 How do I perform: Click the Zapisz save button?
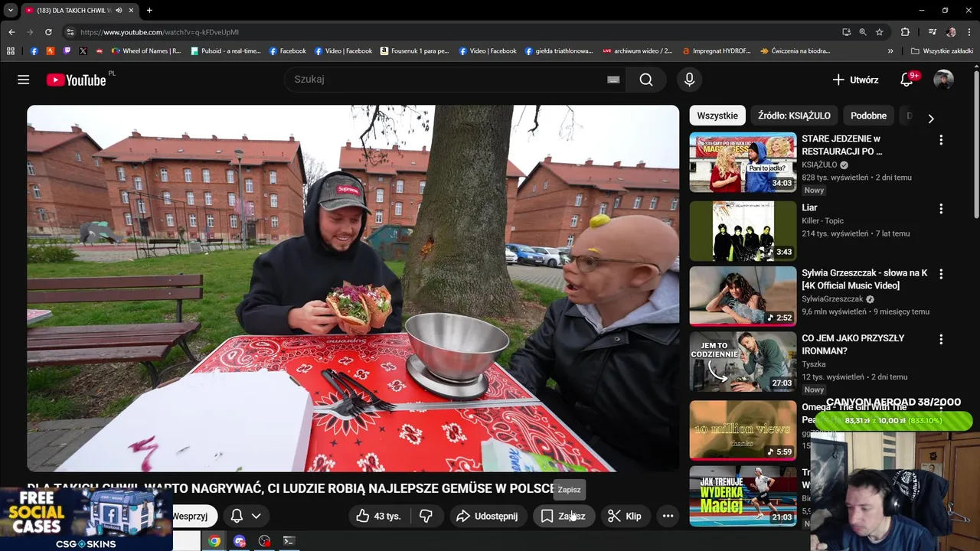(x=563, y=516)
